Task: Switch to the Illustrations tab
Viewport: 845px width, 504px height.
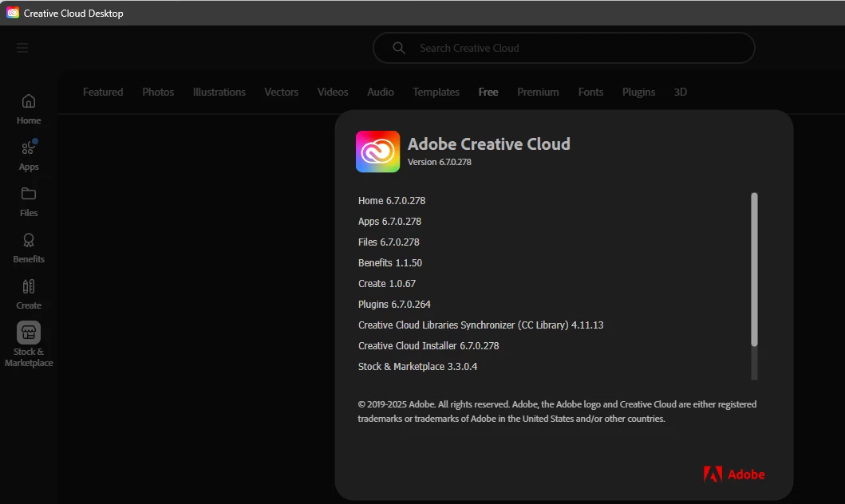Action: [219, 92]
